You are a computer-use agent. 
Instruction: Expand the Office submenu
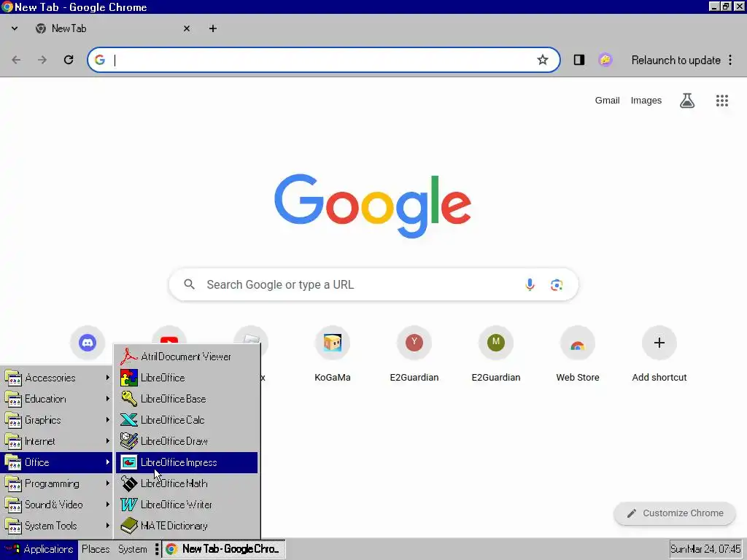[57, 462]
